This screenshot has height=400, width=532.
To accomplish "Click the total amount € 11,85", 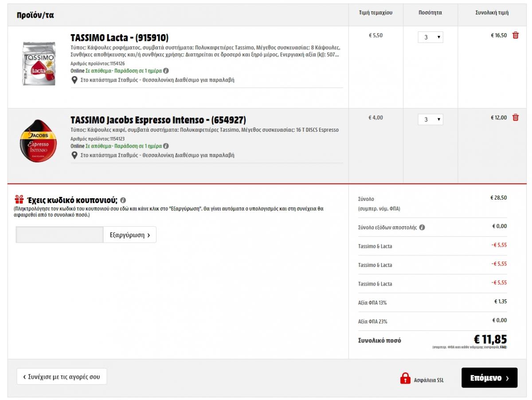I will (490, 339).
